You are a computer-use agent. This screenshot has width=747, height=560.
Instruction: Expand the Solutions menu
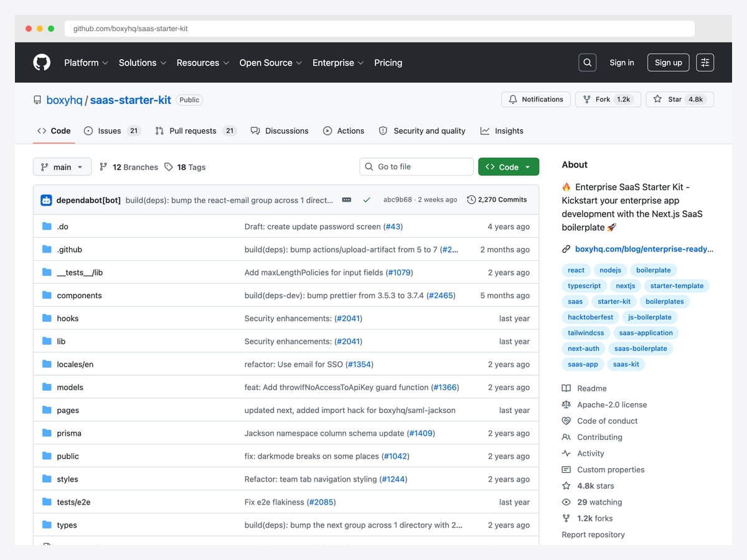143,62
